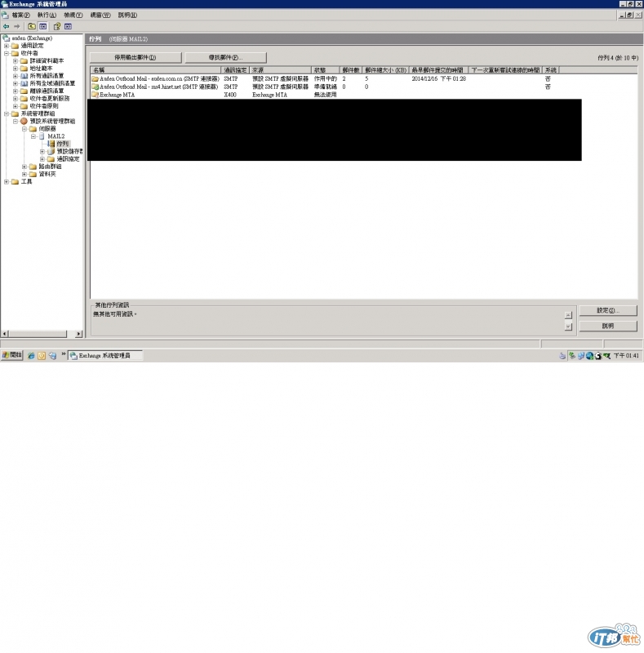Select the 資料夾 tree item
Screen dimensions: 644x653
47,174
